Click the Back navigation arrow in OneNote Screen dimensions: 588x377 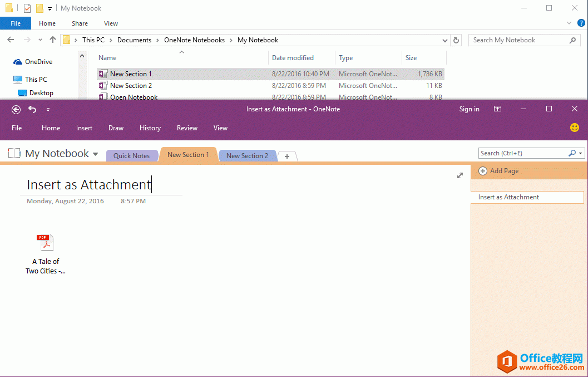[x=16, y=109]
